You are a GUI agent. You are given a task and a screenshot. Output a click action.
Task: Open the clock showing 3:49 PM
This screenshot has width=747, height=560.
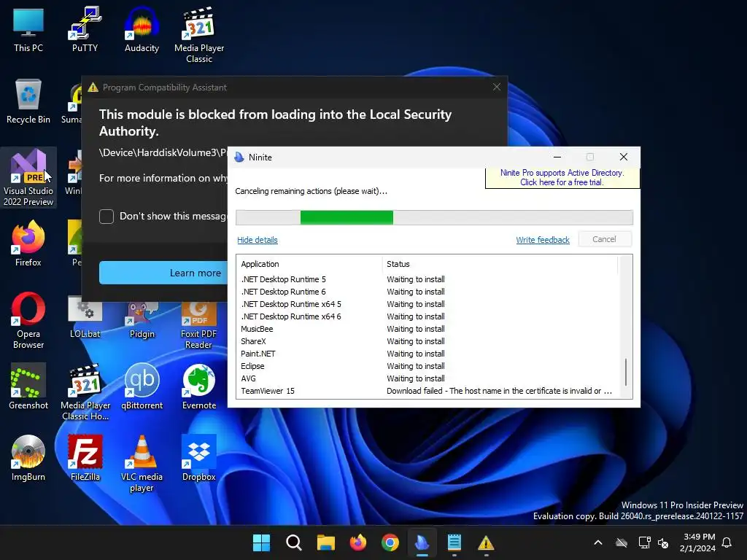[697, 542]
